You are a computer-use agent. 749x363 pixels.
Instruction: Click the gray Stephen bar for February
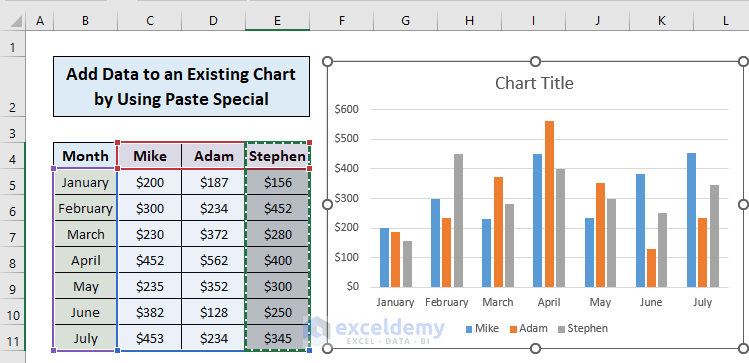coord(458,220)
